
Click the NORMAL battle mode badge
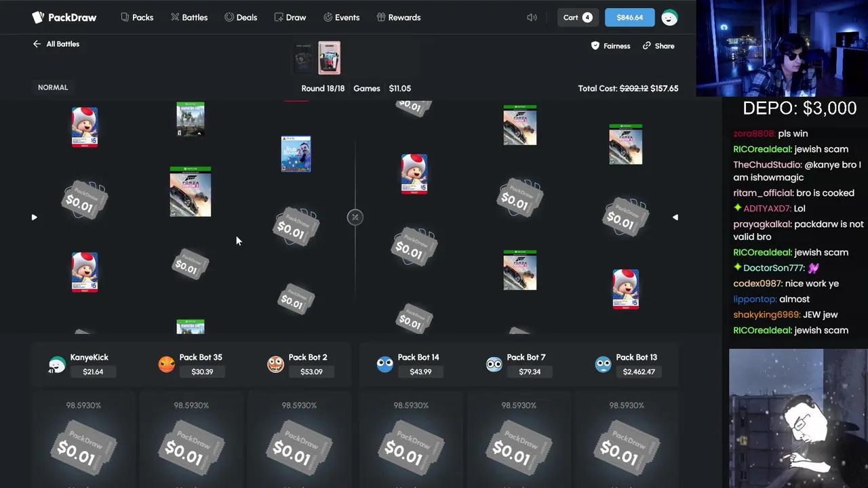[x=53, y=87]
